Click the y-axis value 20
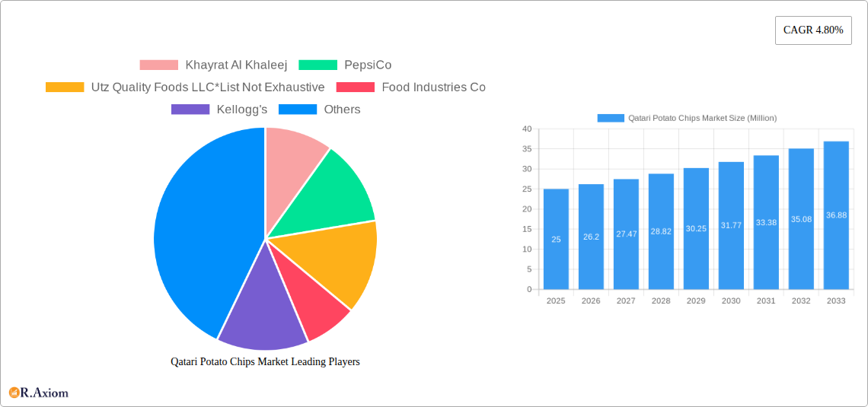This screenshot has height=407, width=868. pos(527,209)
